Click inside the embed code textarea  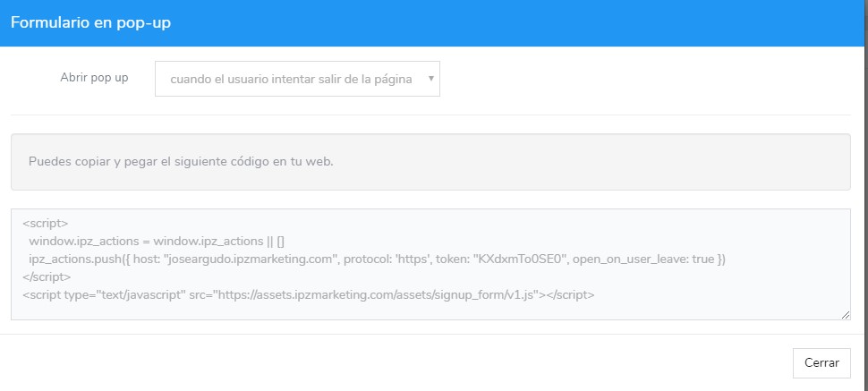pos(430,264)
